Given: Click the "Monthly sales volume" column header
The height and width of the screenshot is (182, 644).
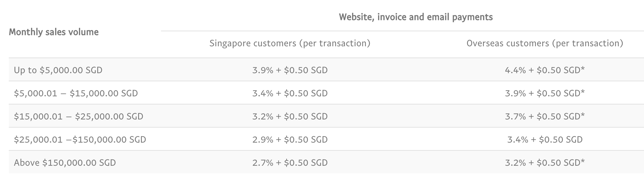Looking at the screenshot, I should (54, 32).
